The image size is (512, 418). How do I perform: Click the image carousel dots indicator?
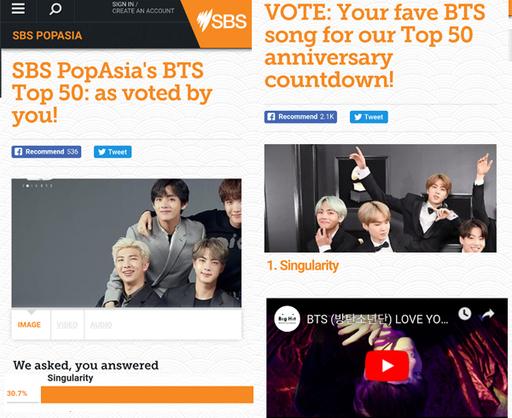pos(38,186)
